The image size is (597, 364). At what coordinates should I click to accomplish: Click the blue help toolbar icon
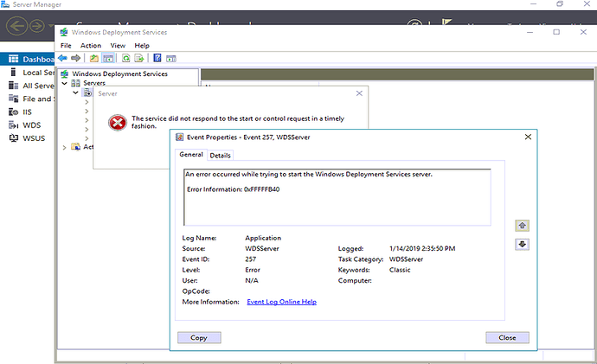click(x=157, y=58)
